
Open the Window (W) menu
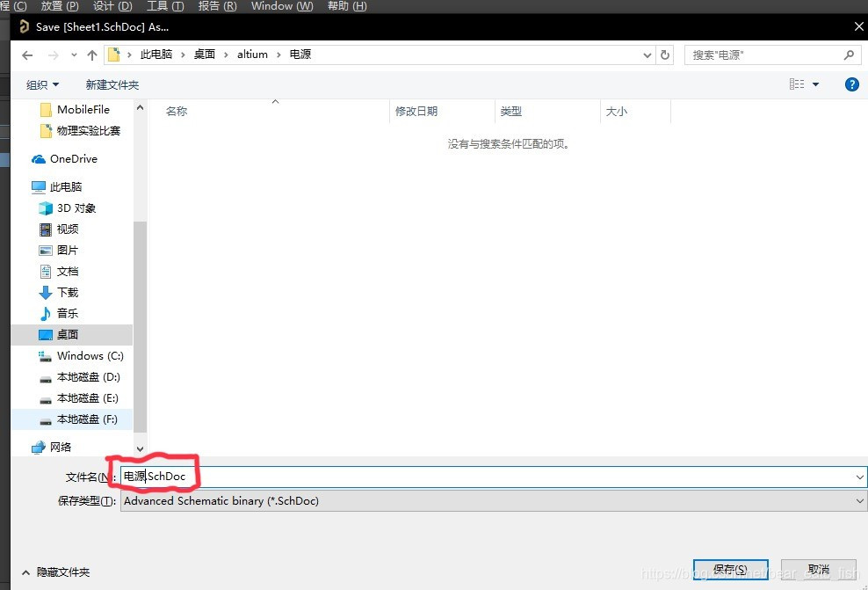[282, 6]
